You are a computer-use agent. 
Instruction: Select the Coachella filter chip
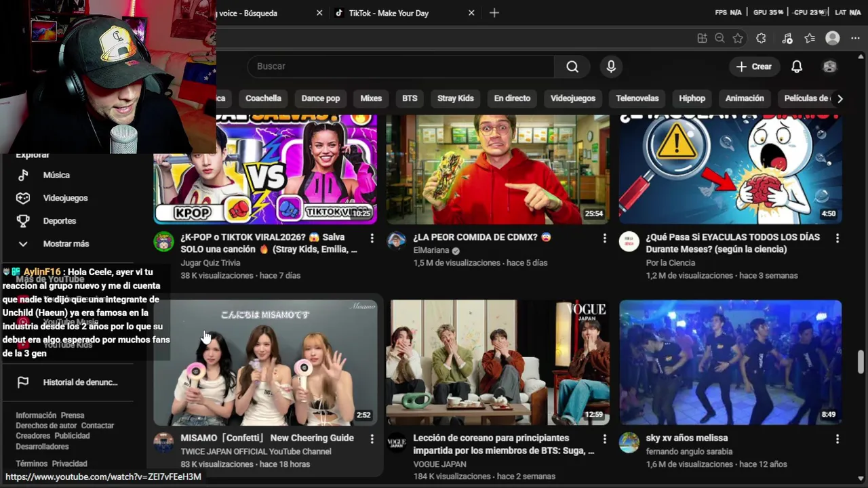263,98
